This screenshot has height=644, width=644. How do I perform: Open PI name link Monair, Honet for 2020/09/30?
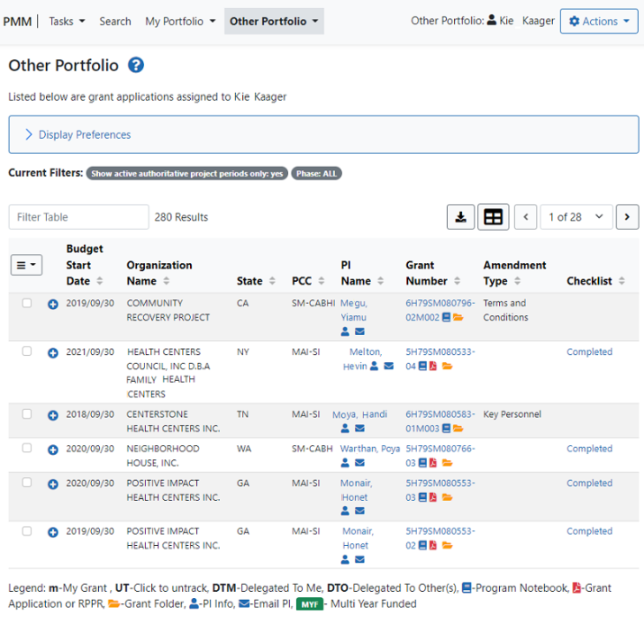[x=356, y=490]
